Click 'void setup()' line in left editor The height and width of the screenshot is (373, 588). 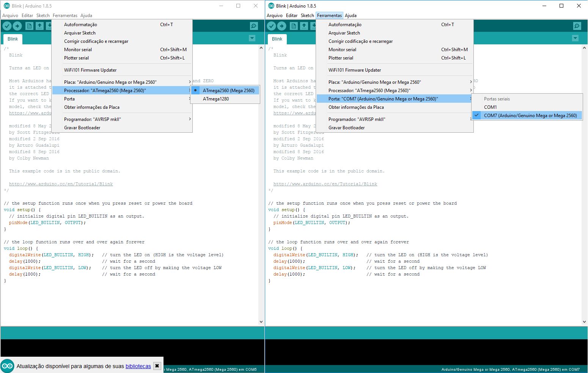(22, 210)
